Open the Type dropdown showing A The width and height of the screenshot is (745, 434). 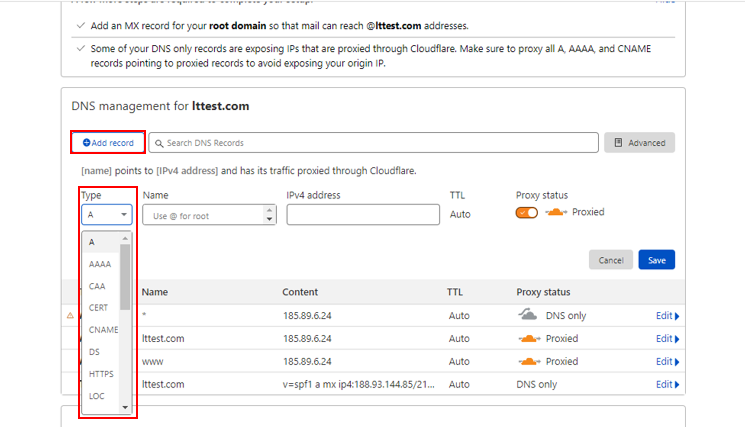[x=107, y=215]
